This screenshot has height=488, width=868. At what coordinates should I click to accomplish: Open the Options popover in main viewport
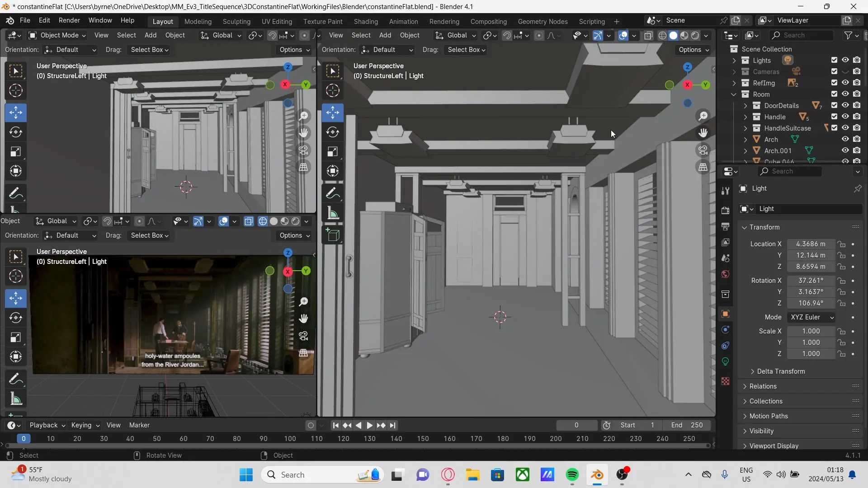tap(693, 50)
